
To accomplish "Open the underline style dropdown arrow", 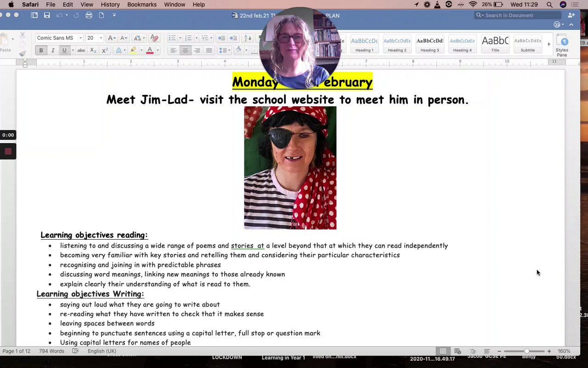I will [73, 50].
